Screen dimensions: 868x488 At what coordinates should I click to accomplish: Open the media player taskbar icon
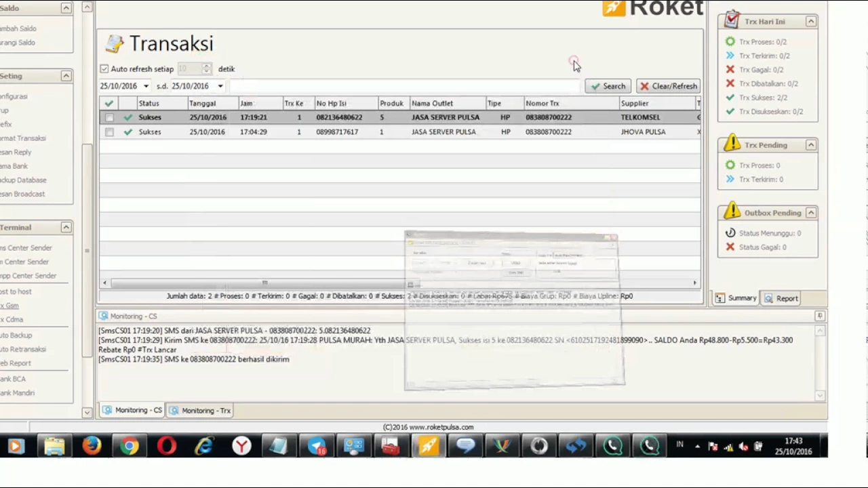[15, 446]
